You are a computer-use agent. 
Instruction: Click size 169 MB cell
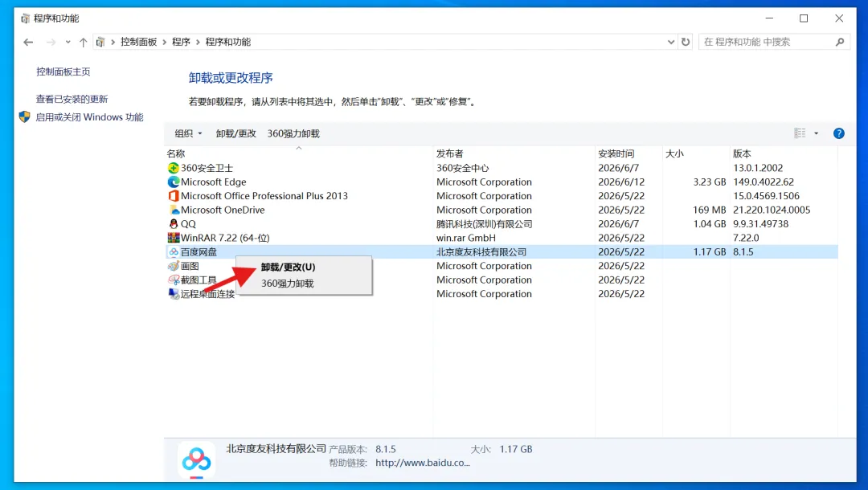(709, 210)
